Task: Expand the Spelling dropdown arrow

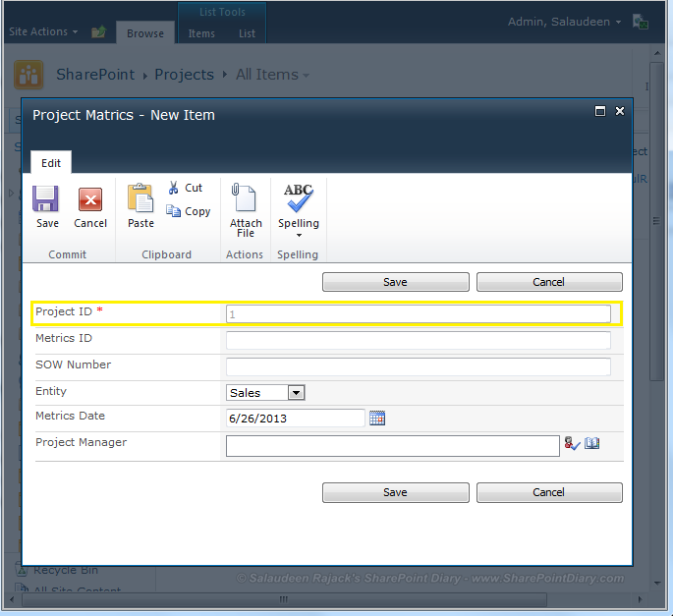Action: click(x=299, y=235)
